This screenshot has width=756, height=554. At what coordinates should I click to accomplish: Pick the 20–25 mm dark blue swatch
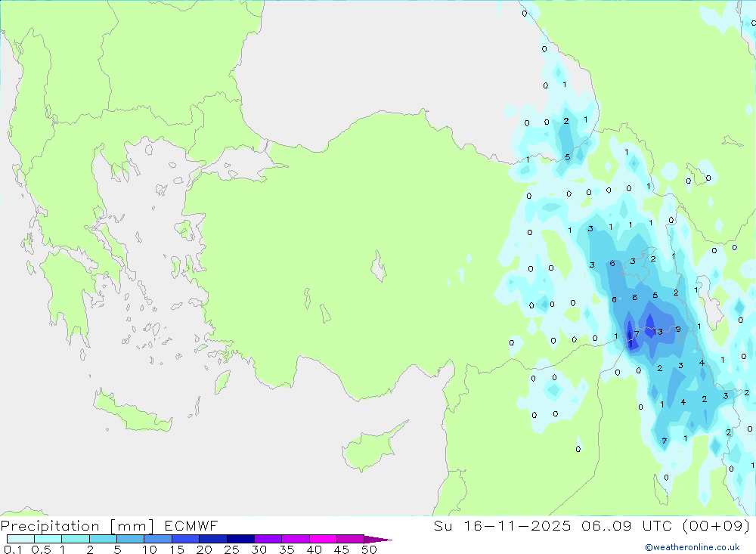click(213, 539)
